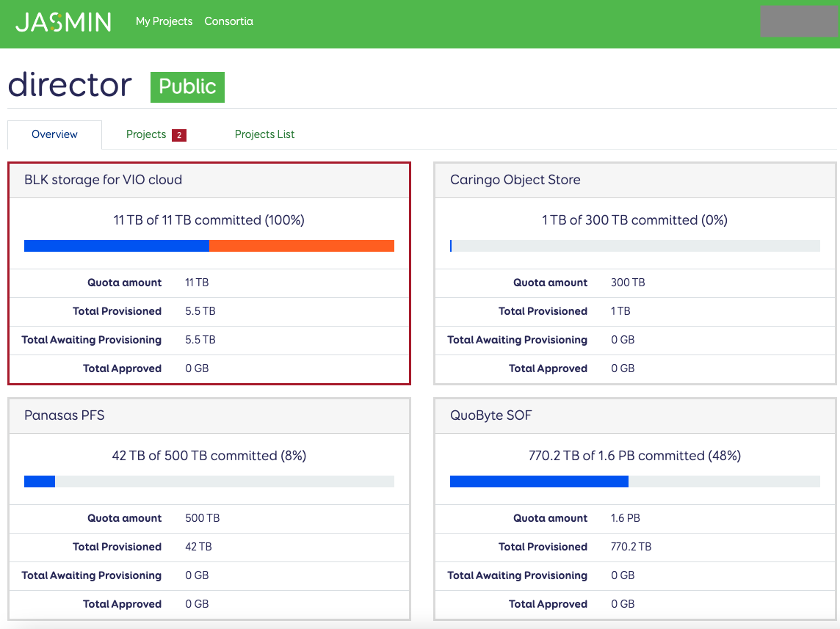Viewport: 840px width, 629px height.
Task: Open My Projects in navbar
Action: click(164, 21)
